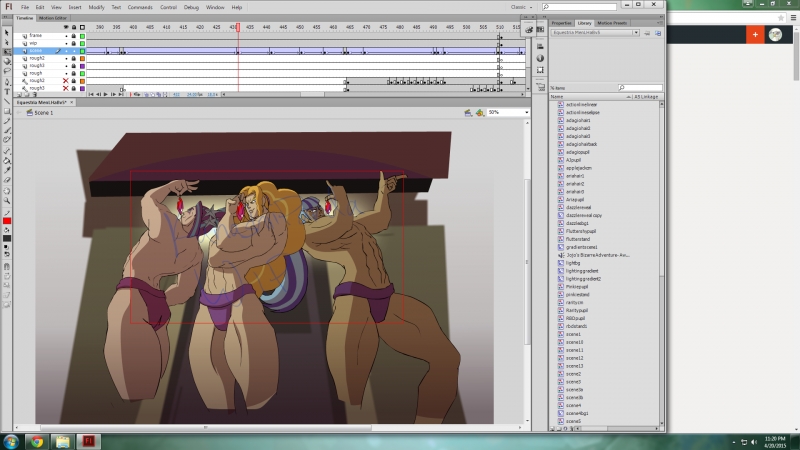Click the orange plus button in browser

coord(754,35)
